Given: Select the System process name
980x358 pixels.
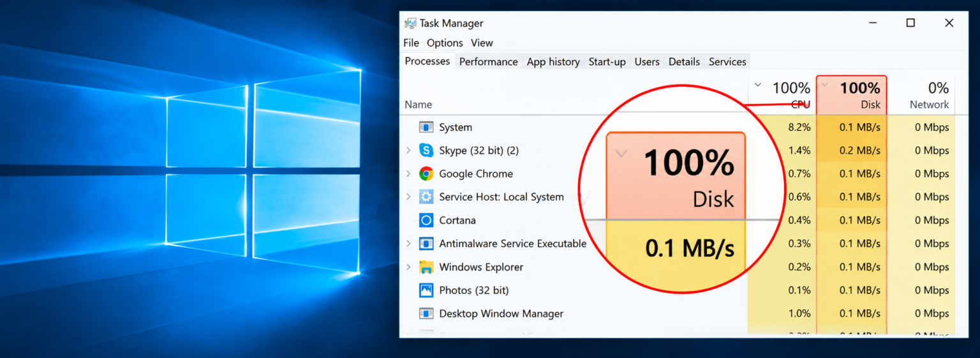Looking at the screenshot, I should [456, 128].
